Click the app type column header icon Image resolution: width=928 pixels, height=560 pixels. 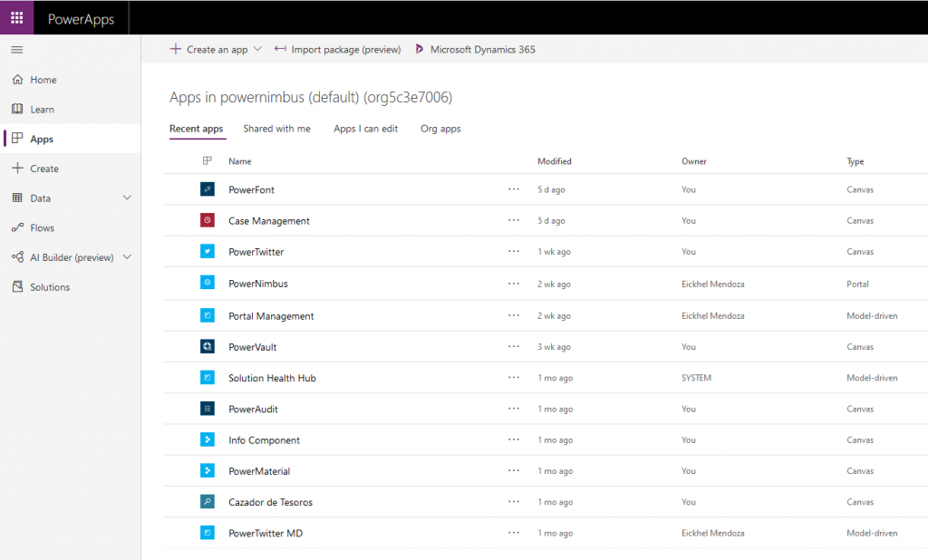[x=208, y=161]
